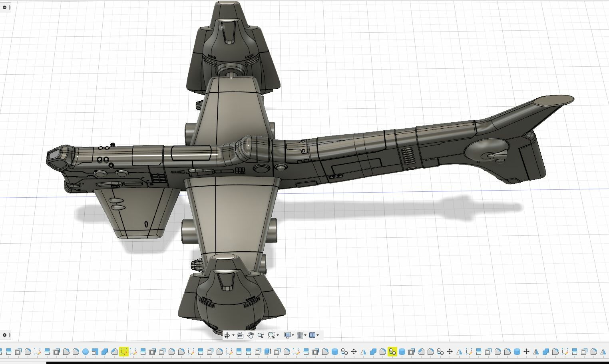
Task: Open the Orbit tool dropdown arrow
Action: coord(233,335)
